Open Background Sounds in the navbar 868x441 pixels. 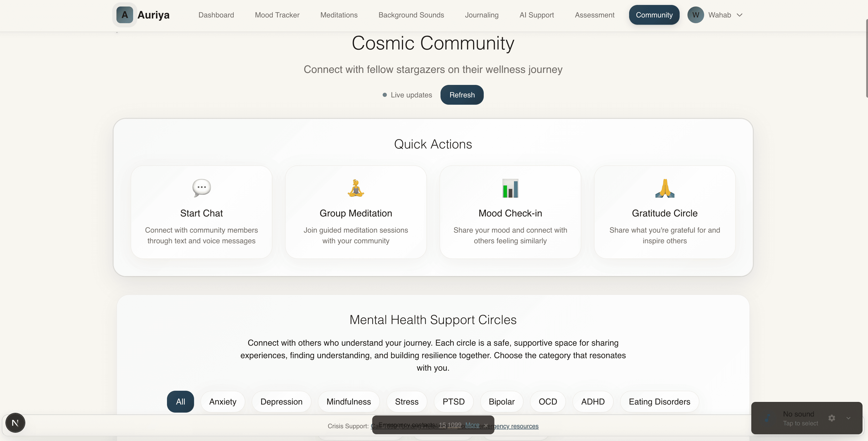(x=411, y=15)
